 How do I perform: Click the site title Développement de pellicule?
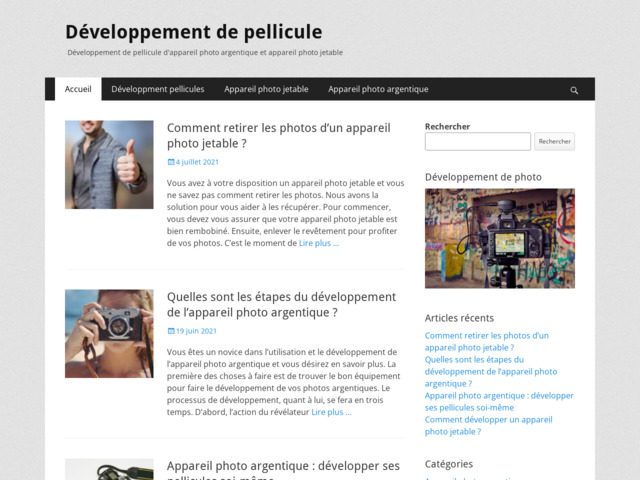click(193, 31)
